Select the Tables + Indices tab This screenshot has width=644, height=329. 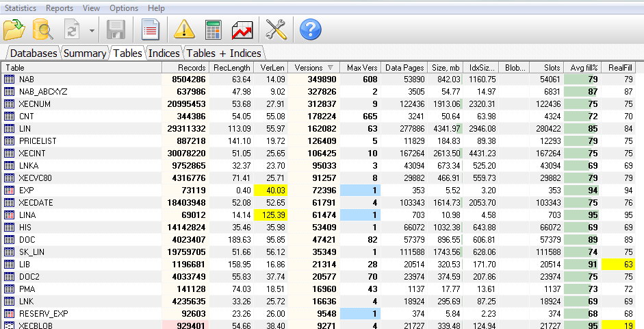click(x=224, y=53)
